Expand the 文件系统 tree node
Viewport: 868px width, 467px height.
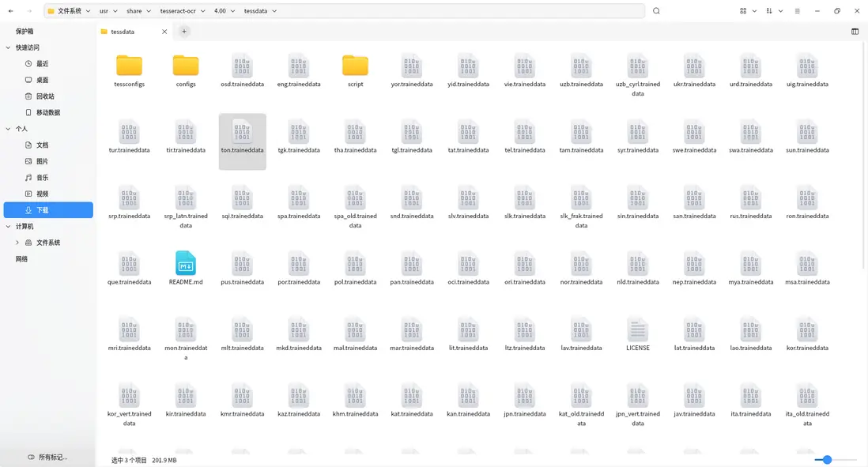point(17,243)
